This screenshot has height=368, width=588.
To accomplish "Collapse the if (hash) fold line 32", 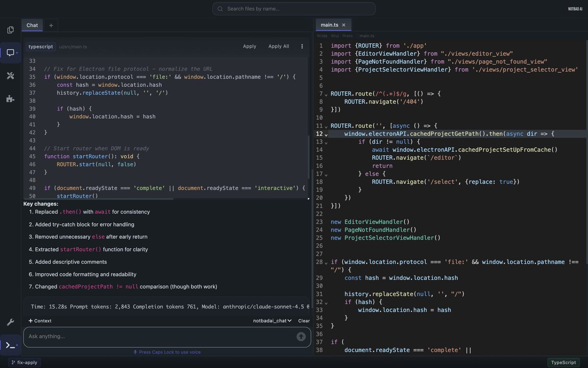I will 326,302.
